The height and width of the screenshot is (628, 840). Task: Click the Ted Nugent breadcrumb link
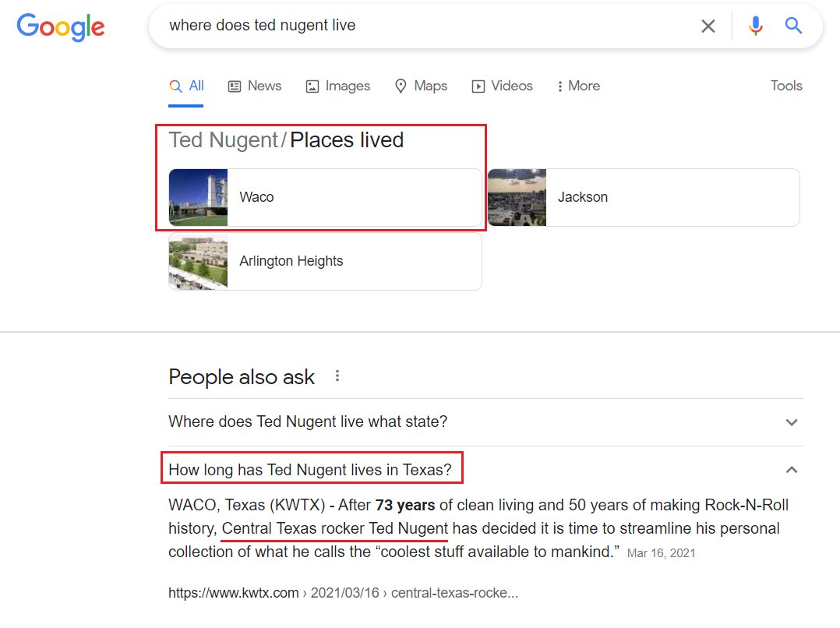tap(224, 140)
